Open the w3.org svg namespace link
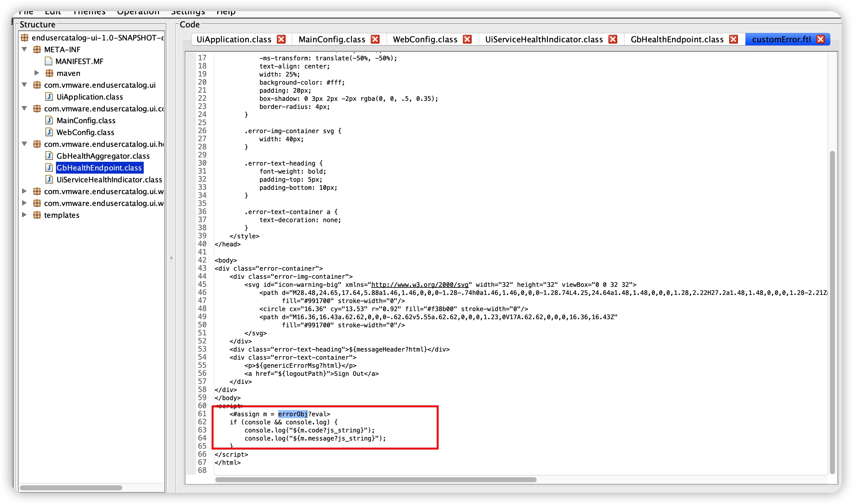This screenshot has height=504, width=853. coord(420,285)
